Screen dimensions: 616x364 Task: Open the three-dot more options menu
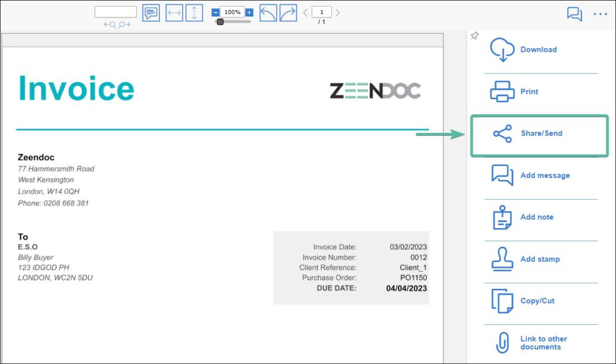(600, 14)
